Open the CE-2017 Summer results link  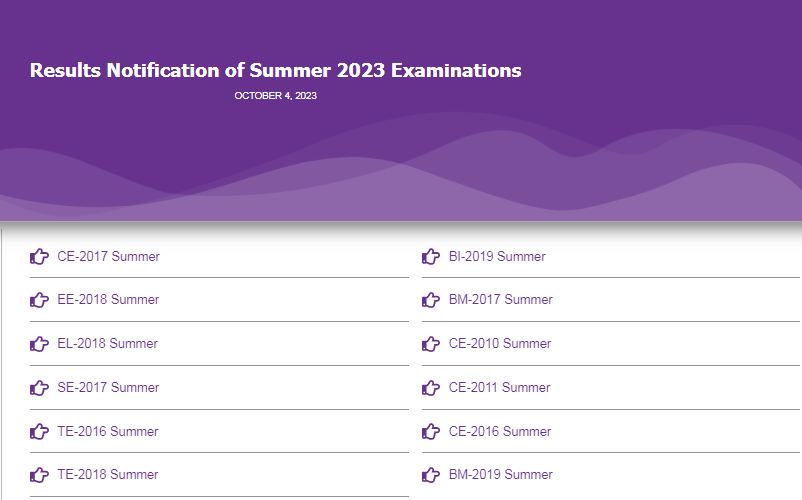108,256
